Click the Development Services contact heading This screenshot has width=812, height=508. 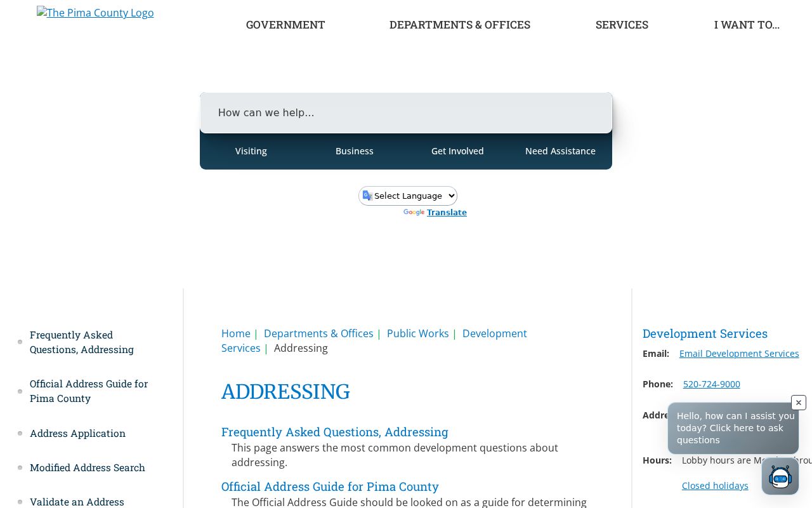(x=705, y=333)
